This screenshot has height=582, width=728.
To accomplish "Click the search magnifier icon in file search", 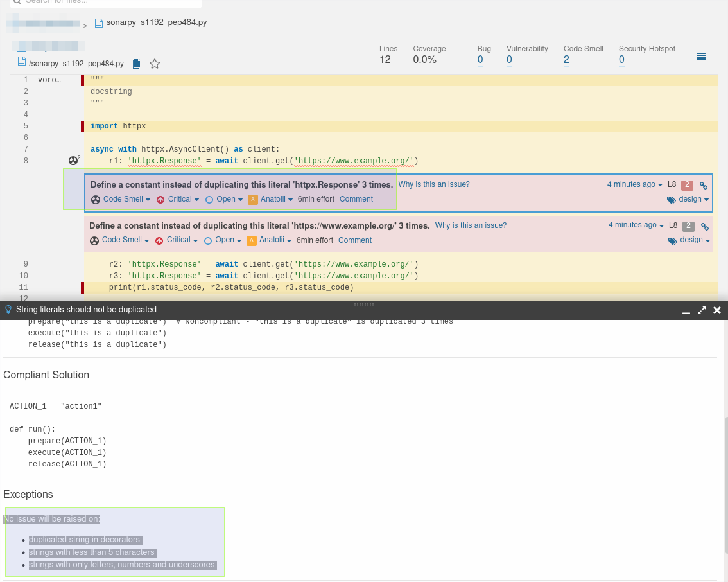I will pyautogui.click(x=17, y=1).
